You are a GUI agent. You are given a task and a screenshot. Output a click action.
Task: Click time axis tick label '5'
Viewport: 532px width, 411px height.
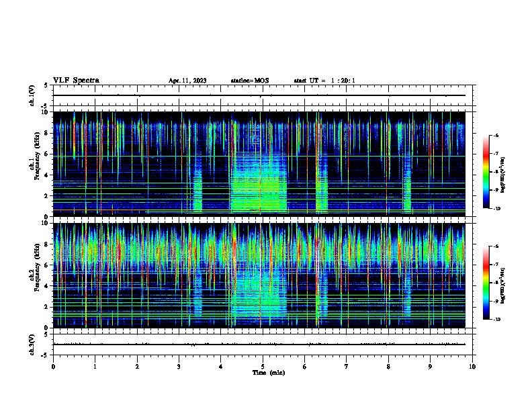coord(263,367)
